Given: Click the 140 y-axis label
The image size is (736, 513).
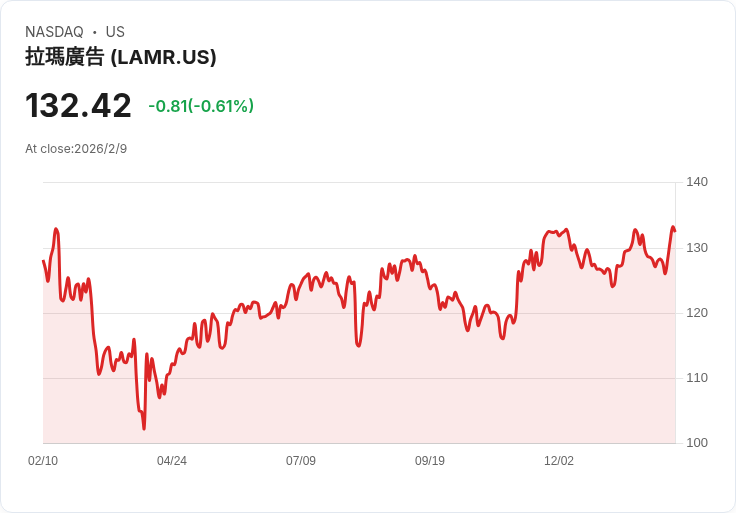Looking at the screenshot, I should tap(697, 182).
